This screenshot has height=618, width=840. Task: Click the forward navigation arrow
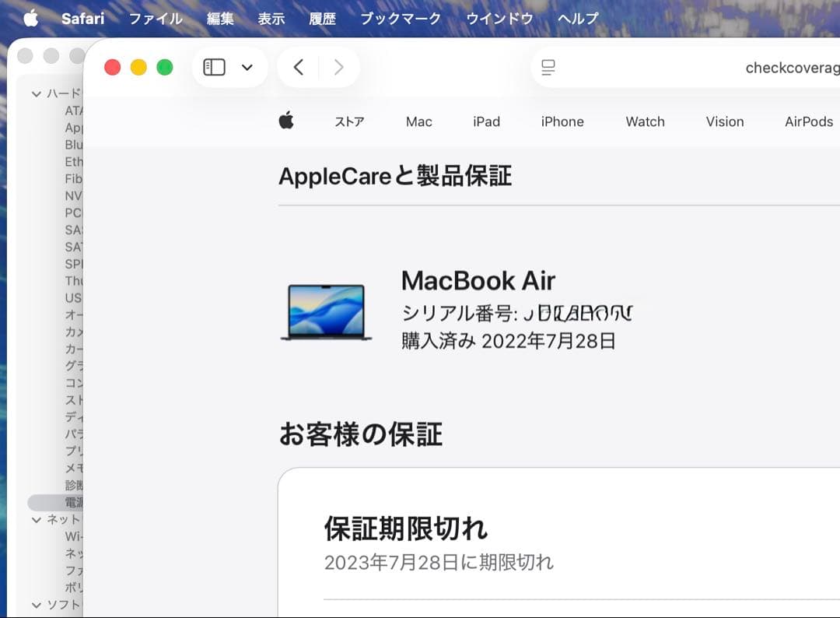click(x=338, y=67)
